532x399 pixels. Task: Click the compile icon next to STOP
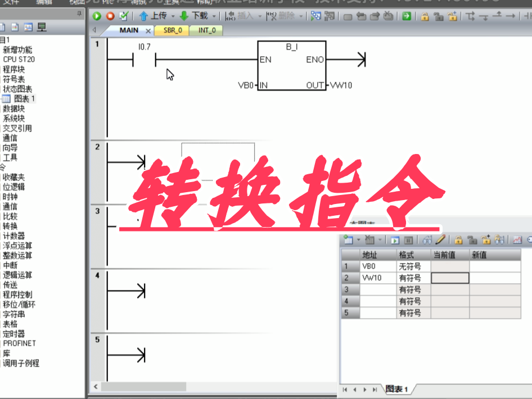(x=124, y=16)
